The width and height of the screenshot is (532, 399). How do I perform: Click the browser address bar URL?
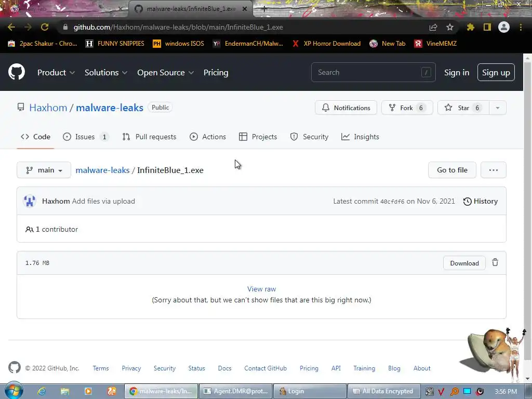pyautogui.click(x=178, y=27)
